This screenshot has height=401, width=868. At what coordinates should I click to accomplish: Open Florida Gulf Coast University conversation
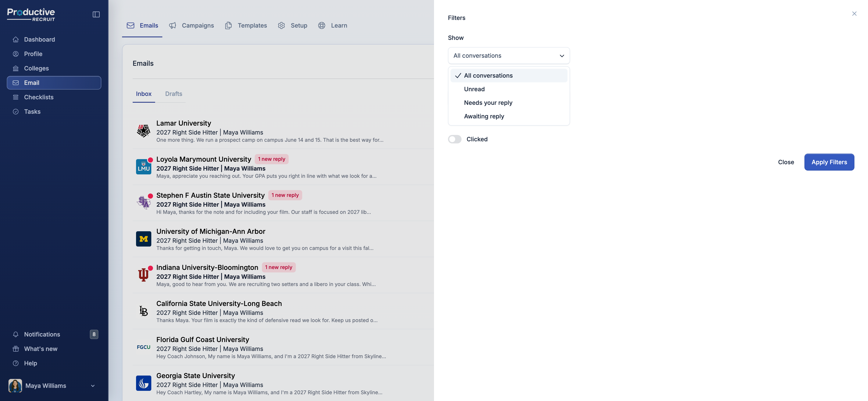pyautogui.click(x=283, y=347)
